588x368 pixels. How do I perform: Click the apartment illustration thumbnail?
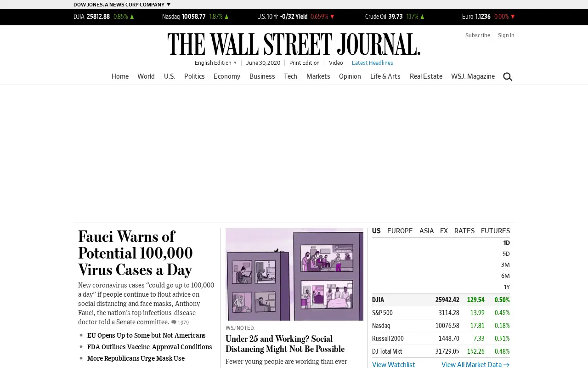click(294, 274)
